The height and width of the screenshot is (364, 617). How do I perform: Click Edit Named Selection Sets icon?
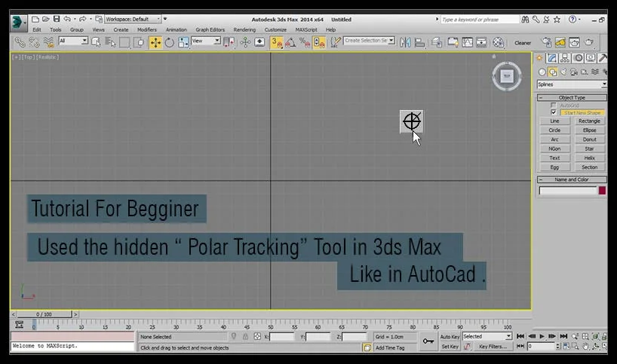click(335, 42)
